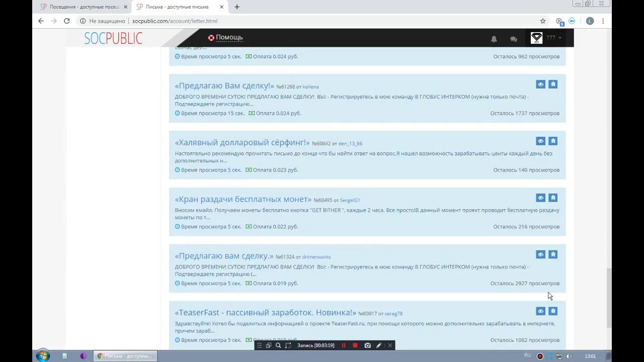Open the letter «Предлагаю вам сделку.» №61324

tap(224, 256)
